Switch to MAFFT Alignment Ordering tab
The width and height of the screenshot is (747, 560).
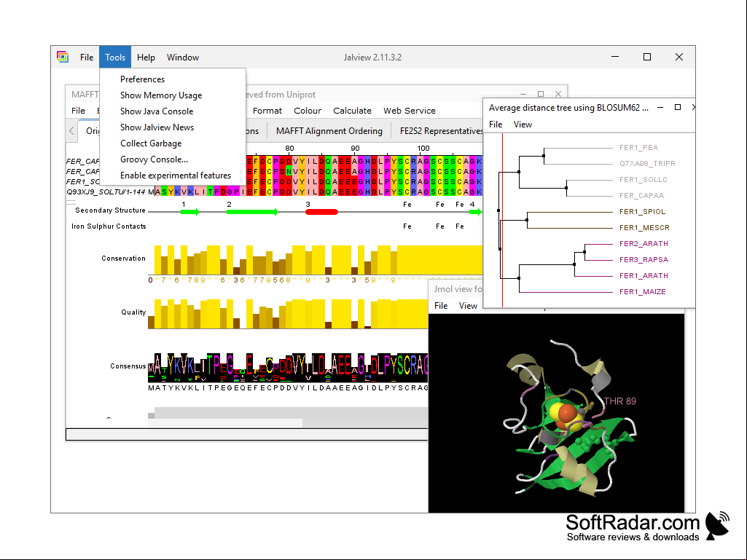tap(329, 131)
